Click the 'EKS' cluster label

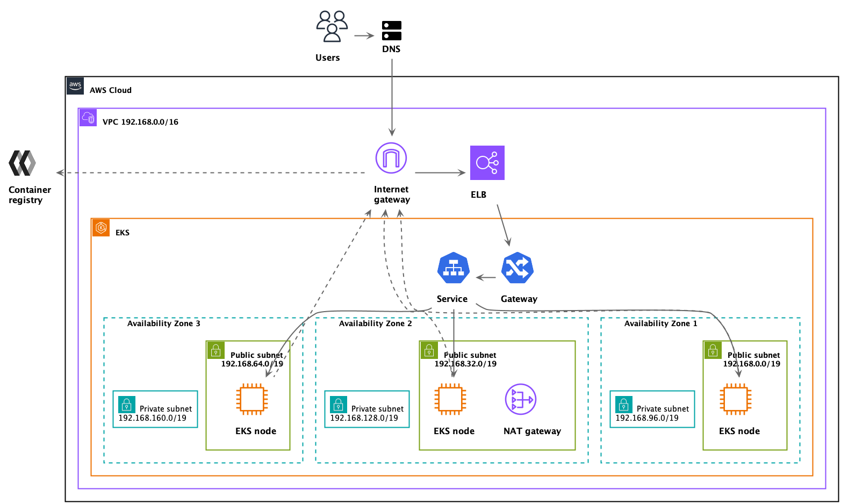click(123, 233)
